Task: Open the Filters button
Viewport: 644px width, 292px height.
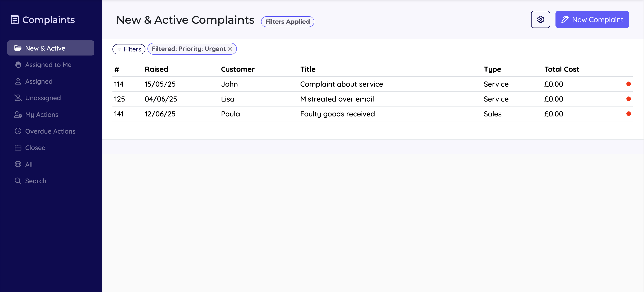Action: pos(129,49)
